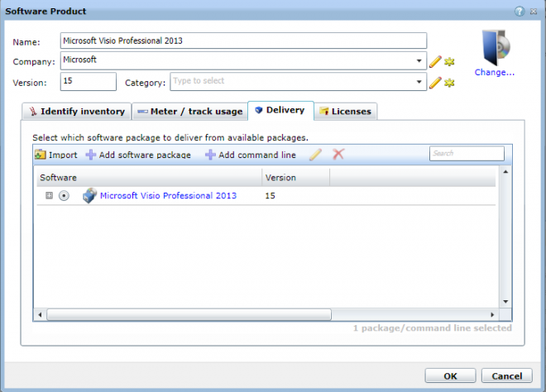Viewport: 546px width, 392px height.
Task: Open the Category dropdown arrow
Action: (419, 82)
